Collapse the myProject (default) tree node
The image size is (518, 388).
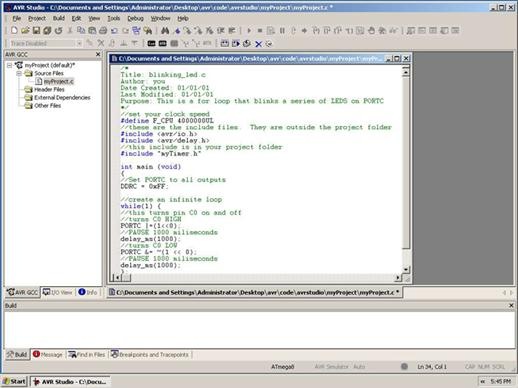point(9,65)
